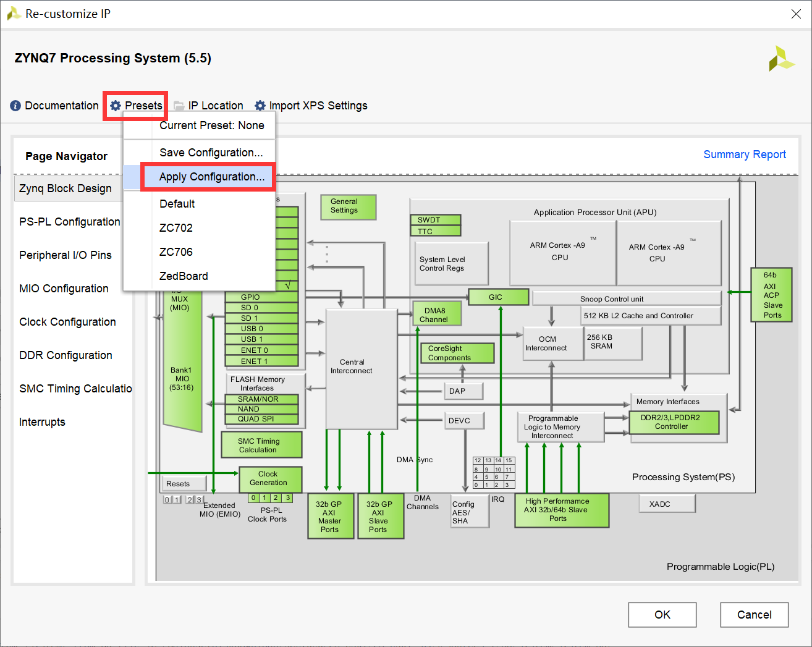The width and height of the screenshot is (812, 647).
Task: Click the Bank1 MIO (53:16) block
Action: tap(182, 379)
